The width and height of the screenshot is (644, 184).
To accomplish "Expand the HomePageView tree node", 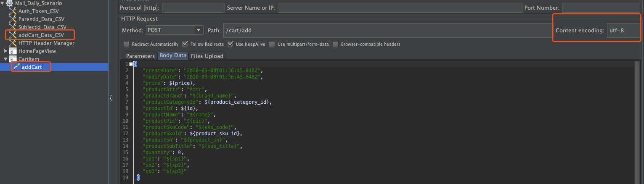I will point(5,51).
